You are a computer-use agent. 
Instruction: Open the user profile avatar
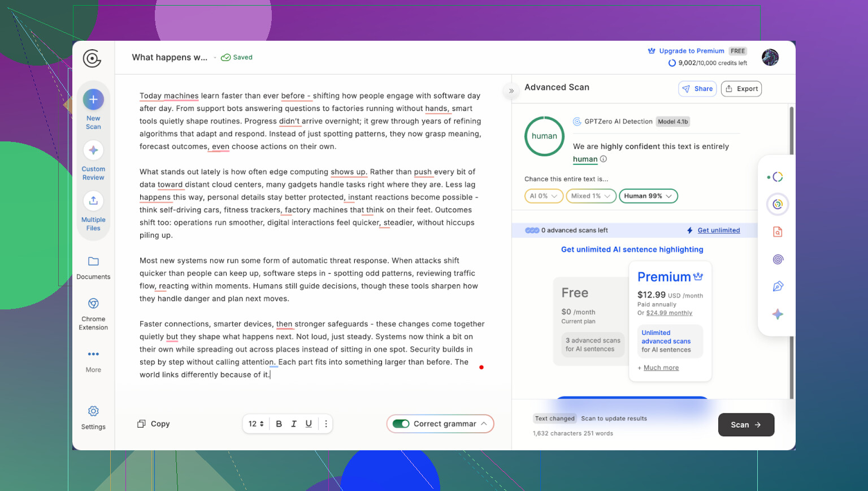click(770, 57)
